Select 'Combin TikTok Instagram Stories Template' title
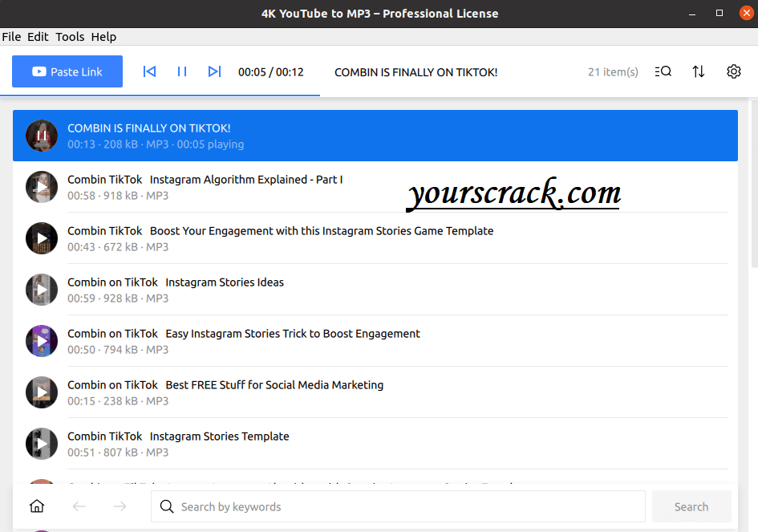Viewport: 758px width, 532px height. pyautogui.click(x=178, y=436)
